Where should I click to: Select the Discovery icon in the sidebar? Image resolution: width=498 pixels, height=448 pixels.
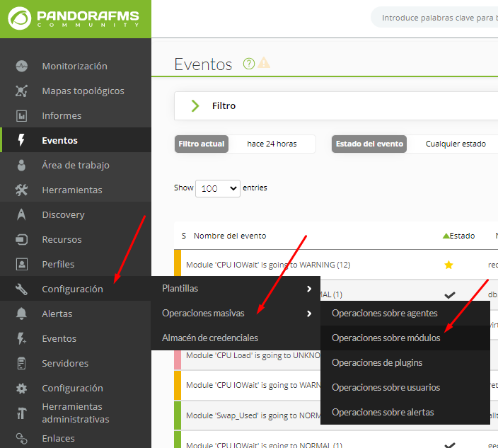point(22,214)
